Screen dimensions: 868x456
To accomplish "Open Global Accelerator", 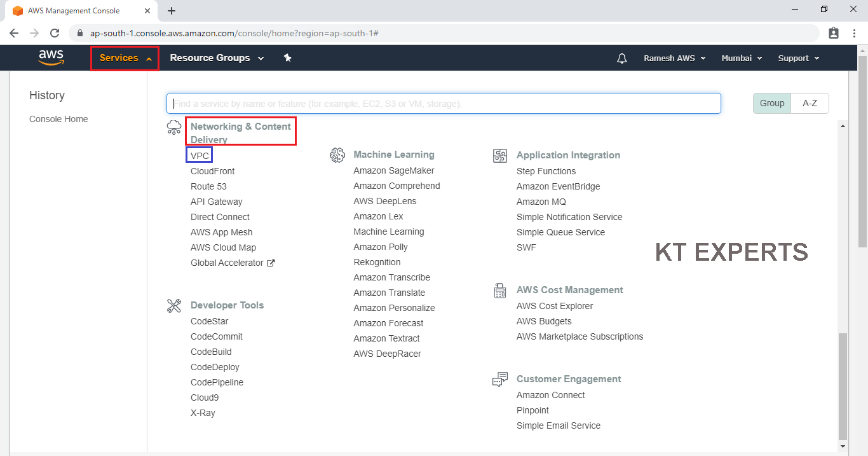I will (227, 263).
